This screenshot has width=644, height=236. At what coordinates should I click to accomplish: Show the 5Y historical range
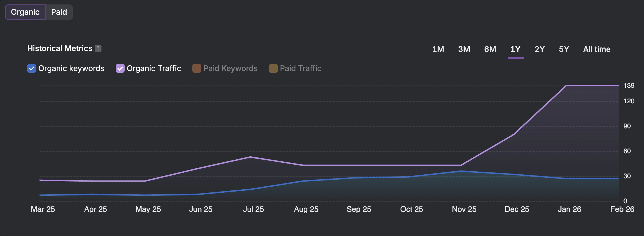point(564,49)
